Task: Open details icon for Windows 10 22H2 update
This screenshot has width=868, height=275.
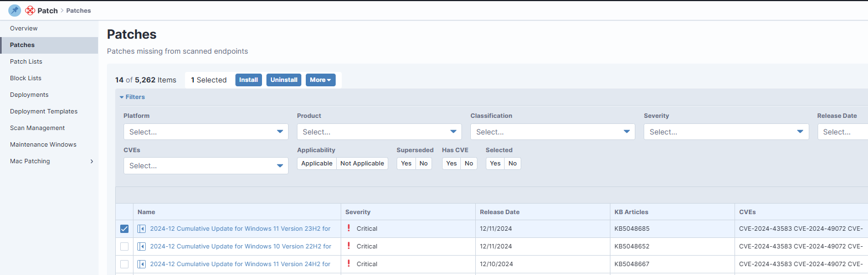Action: (142, 246)
